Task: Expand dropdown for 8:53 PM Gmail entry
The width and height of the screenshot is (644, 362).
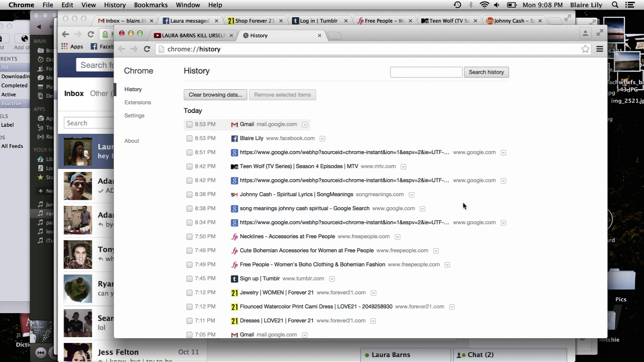Action: tap(305, 125)
